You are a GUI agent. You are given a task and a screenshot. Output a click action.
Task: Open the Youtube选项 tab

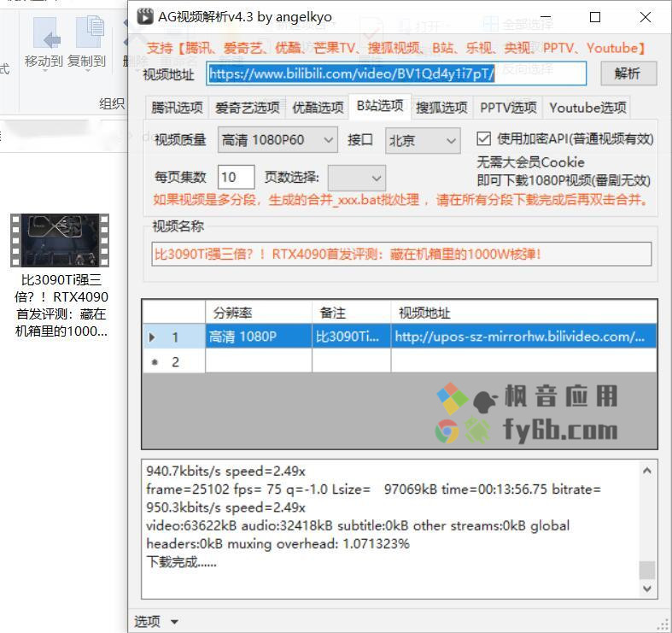(587, 108)
